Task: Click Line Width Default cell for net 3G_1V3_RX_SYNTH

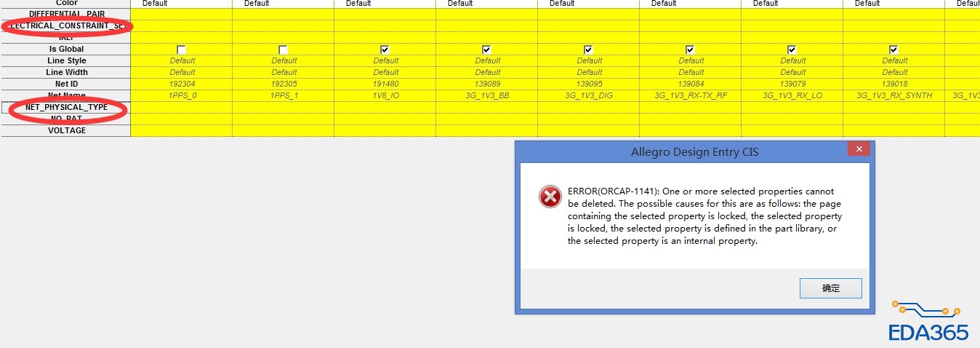Action: coord(894,72)
